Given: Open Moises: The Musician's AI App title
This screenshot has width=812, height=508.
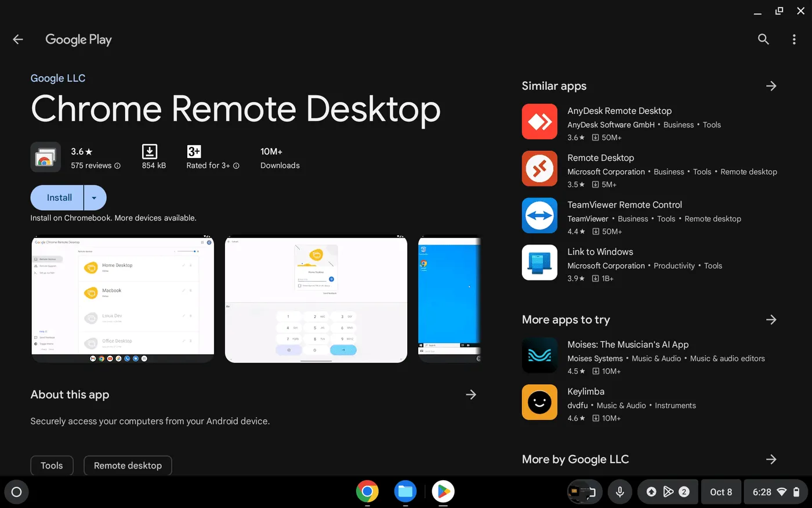Looking at the screenshot, I should [x=628, y=344].
